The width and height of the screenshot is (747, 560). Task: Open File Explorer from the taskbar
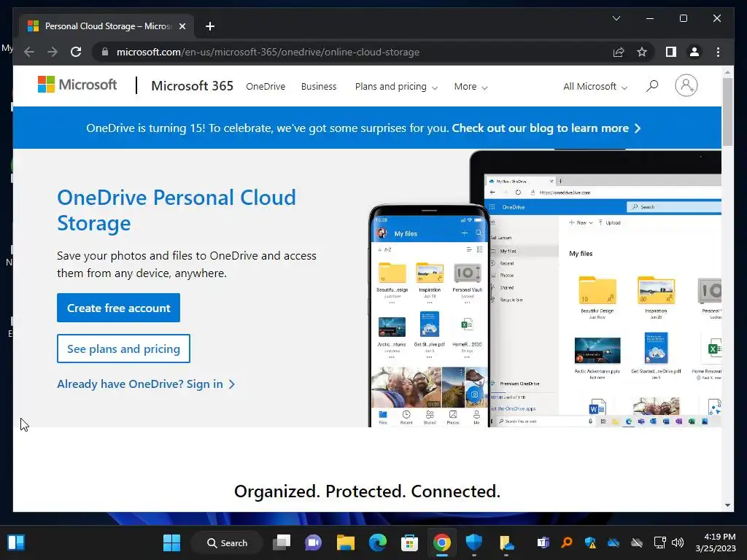pos(345,542)
